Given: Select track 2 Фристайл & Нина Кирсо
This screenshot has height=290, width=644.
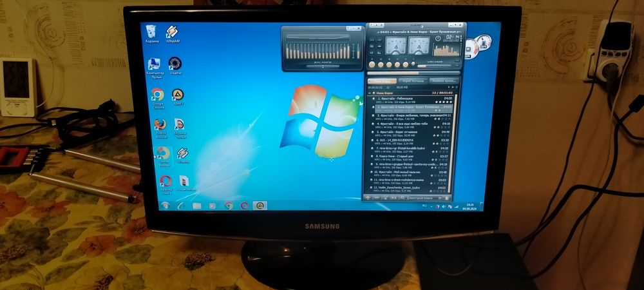Looking at the screenshot, I should (413, 108).
